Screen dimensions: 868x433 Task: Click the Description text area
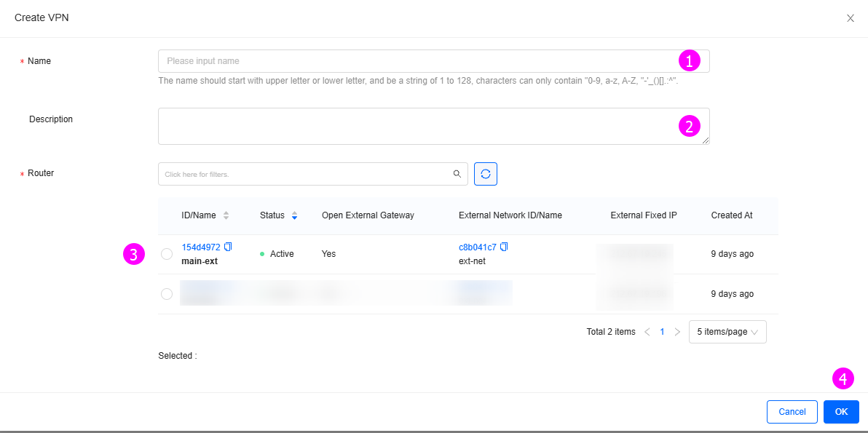click(x=433, y=126)
